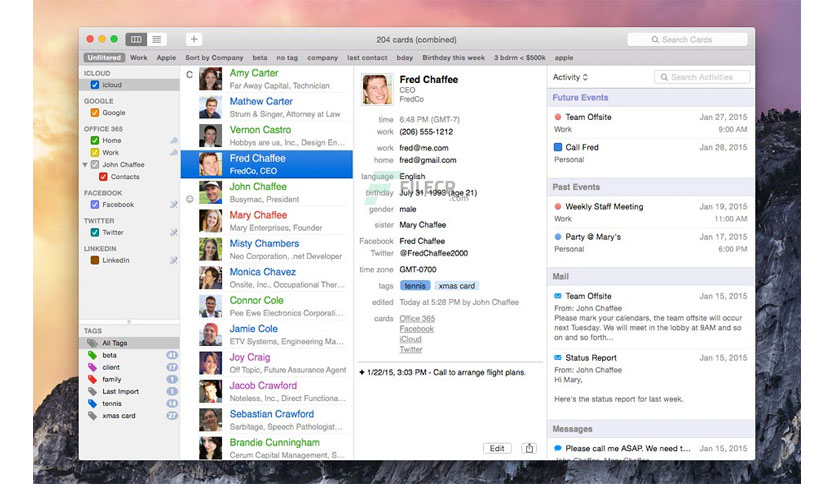Open the Activity popup menu
Viewport: 836px width, 484px height.
[570, 77]
